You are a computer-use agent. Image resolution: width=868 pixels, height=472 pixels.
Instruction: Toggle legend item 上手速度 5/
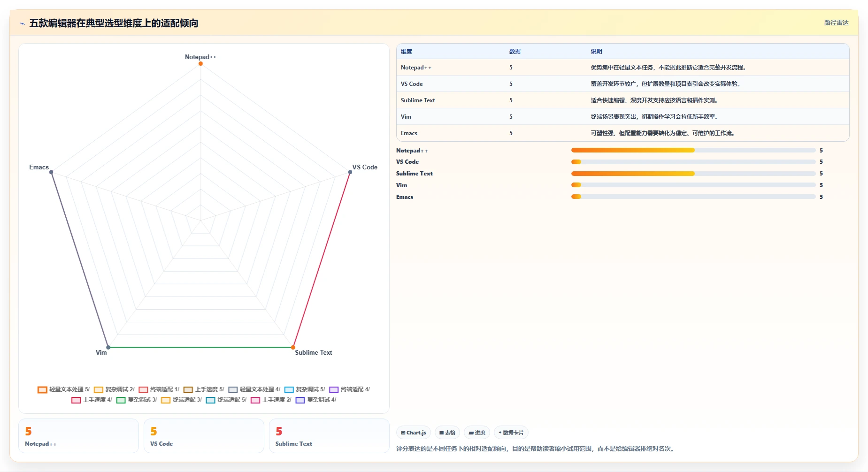click(204, 389)
